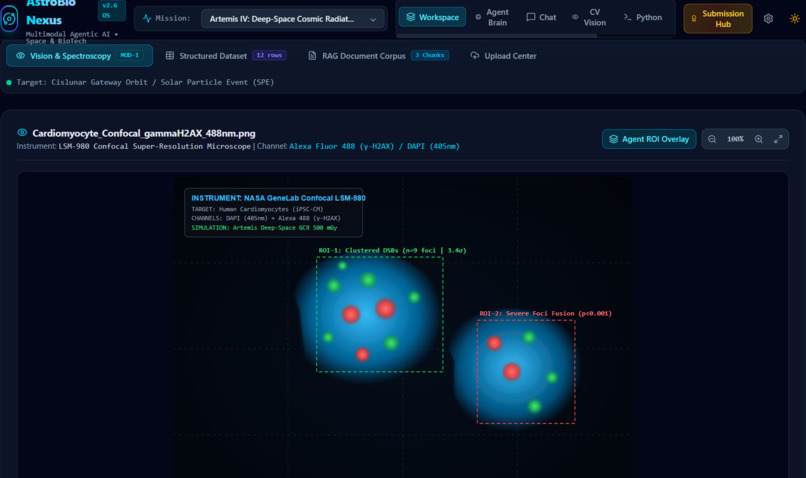Open the CV Vision tab
The width and height of the screenshot is (806, 478).
pyautogui.click(x=589, y=17)
